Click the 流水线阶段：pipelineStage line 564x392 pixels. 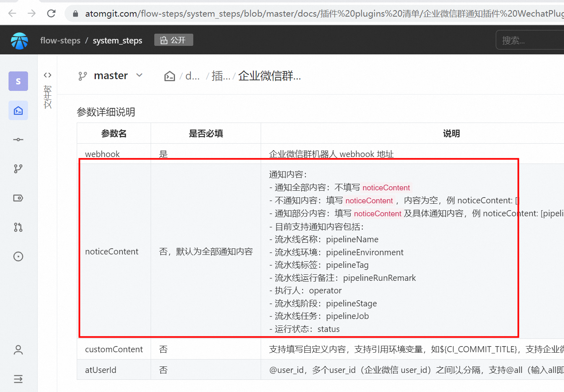[x=323, y=304]
